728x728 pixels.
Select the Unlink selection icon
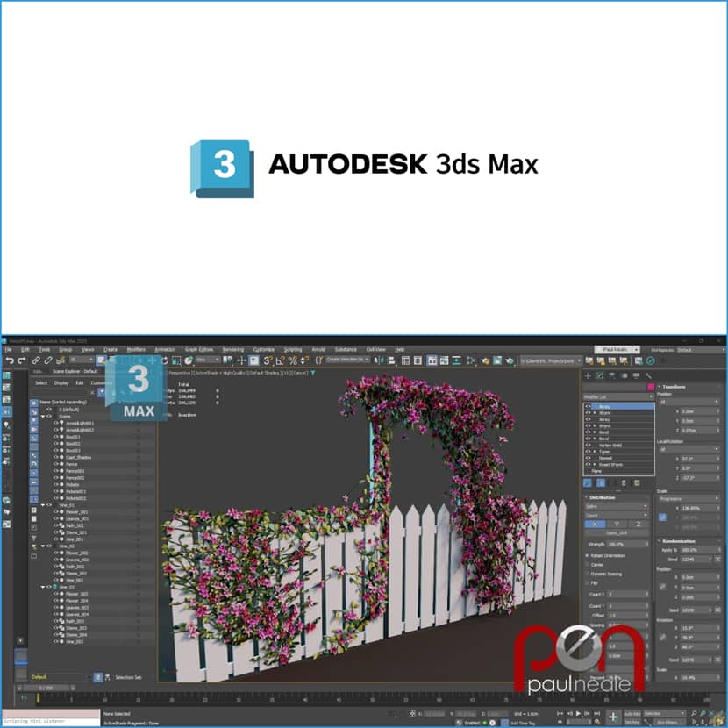48,360
